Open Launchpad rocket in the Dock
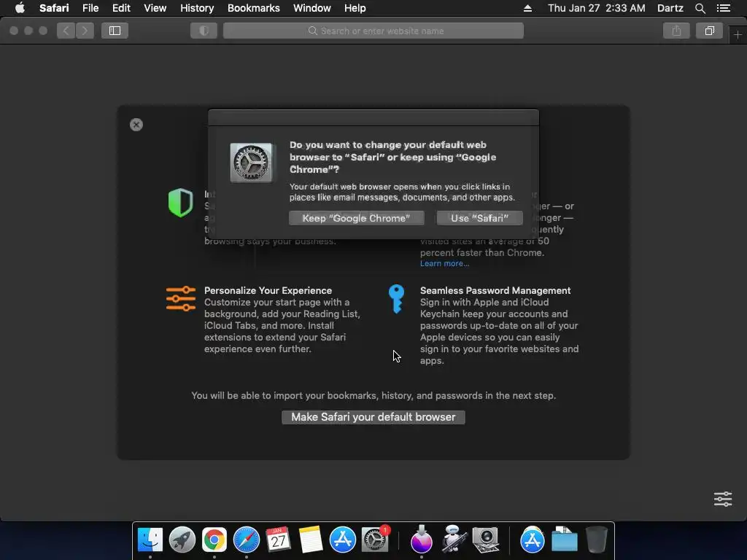 pyautogui.click(x=182, y=540)
